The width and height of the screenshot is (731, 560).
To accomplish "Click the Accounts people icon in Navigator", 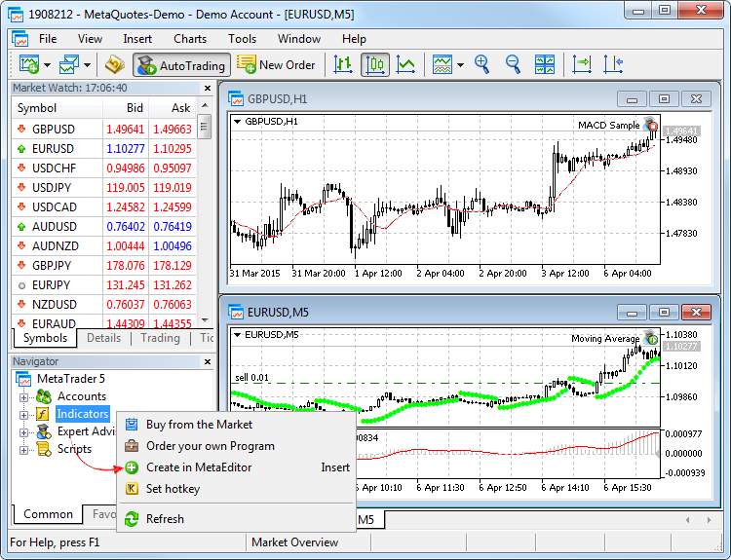I will (x=43, y=396).
